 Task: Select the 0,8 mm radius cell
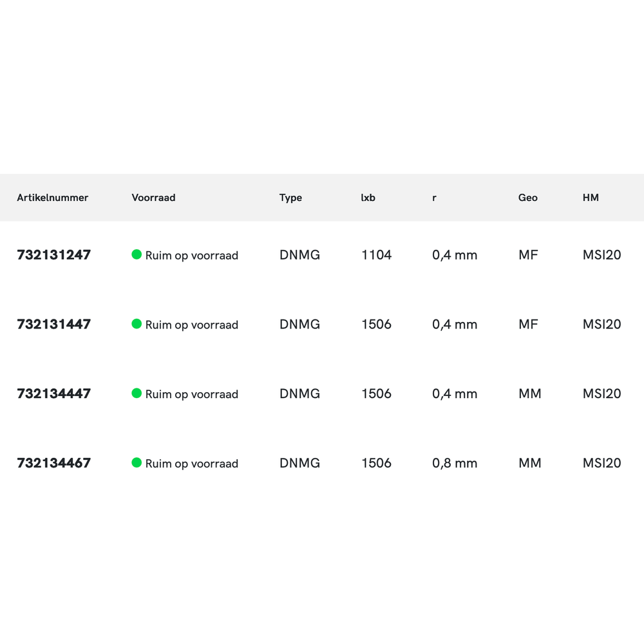pos(455,463)
